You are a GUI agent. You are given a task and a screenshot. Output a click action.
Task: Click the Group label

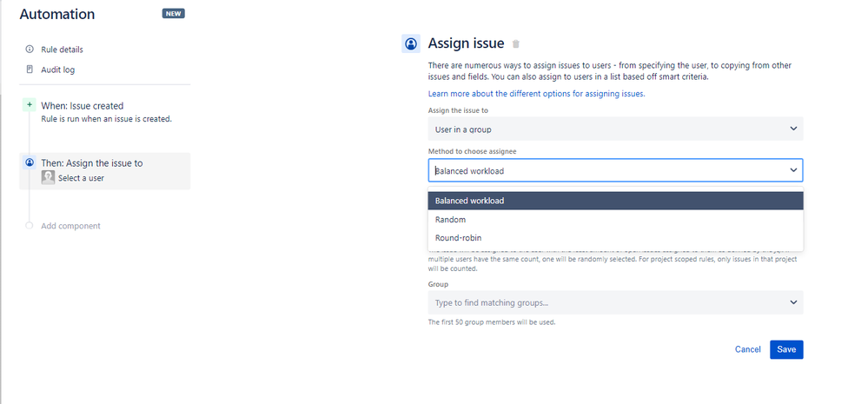coord(438,284)
